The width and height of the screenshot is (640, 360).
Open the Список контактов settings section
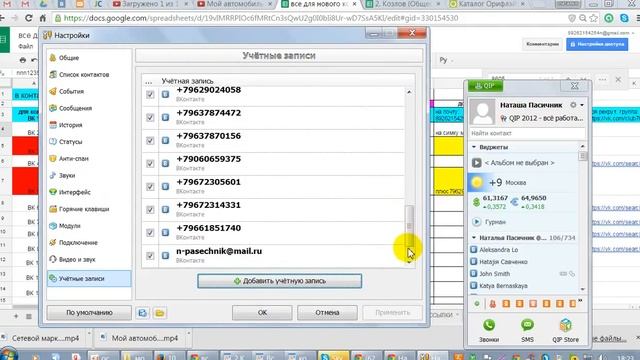(84, 75)
